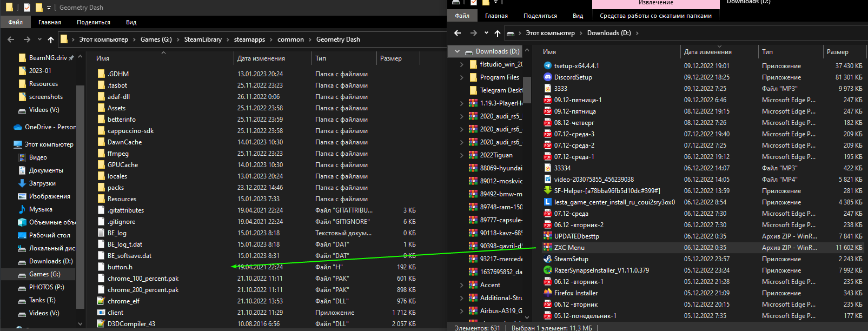Select tsetup-x64.4.4.1 Telegram installer icon

(x=548, y=65)
